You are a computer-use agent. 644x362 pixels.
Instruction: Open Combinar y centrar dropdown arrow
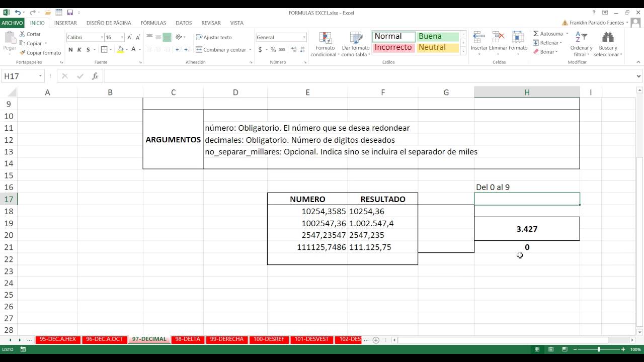[250, 50]
